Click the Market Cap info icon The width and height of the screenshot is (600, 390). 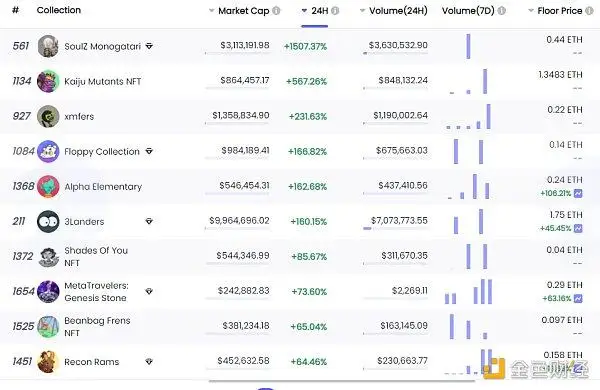click(276, 11)
